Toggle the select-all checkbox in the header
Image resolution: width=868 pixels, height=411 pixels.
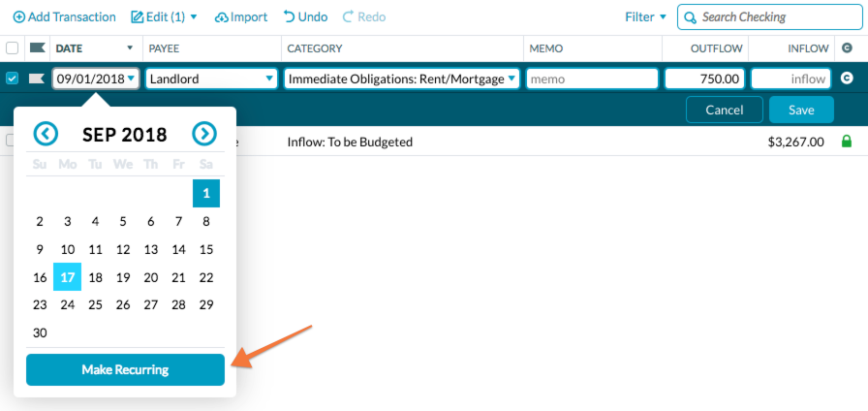coord(13,48)
